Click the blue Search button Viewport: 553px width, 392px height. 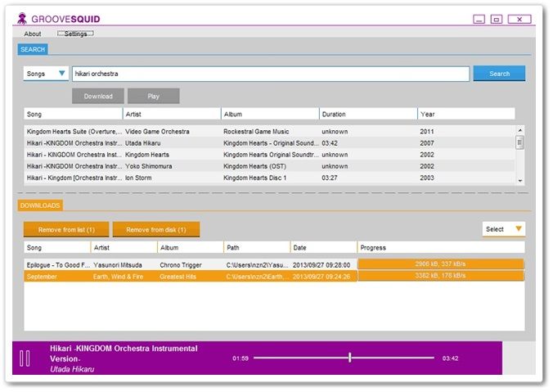499,74
